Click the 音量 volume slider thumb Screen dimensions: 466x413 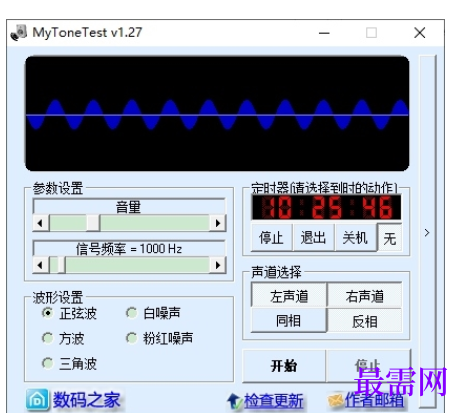pos(93,223)
